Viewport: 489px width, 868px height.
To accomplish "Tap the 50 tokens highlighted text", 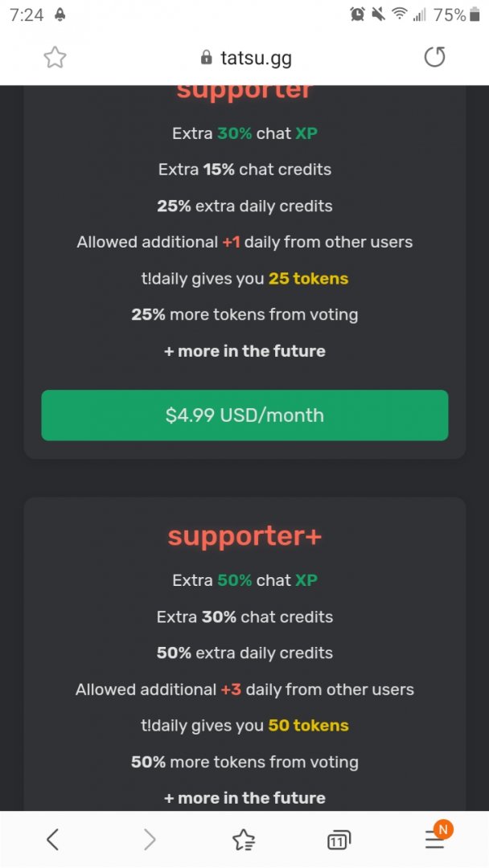I will click(308, 726).
